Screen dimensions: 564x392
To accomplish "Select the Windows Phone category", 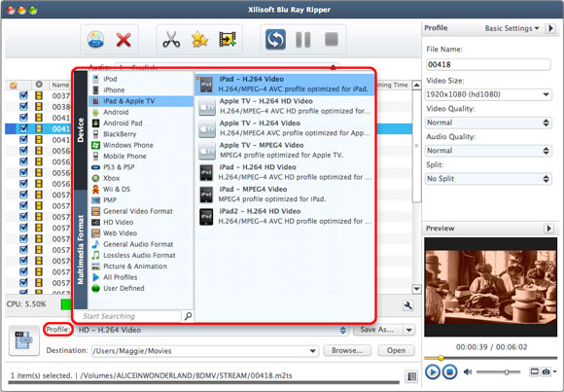I will pyautogui.click(x=141, y=145).
